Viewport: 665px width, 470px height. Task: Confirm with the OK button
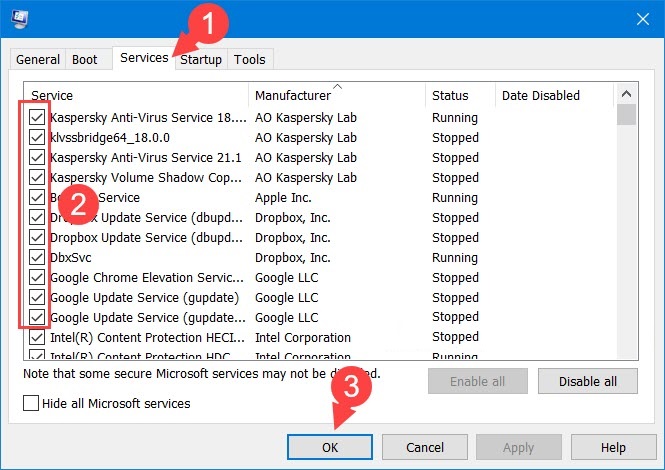coord(330,447)
